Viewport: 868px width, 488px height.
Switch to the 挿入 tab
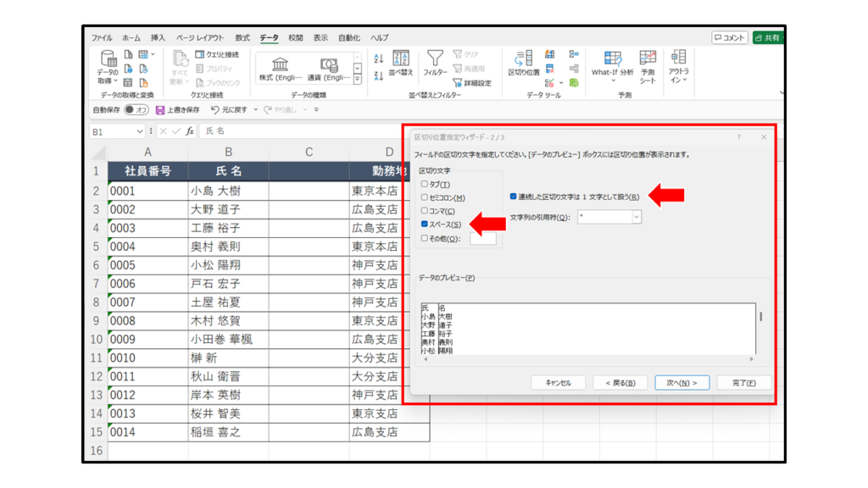coord(159,37)
